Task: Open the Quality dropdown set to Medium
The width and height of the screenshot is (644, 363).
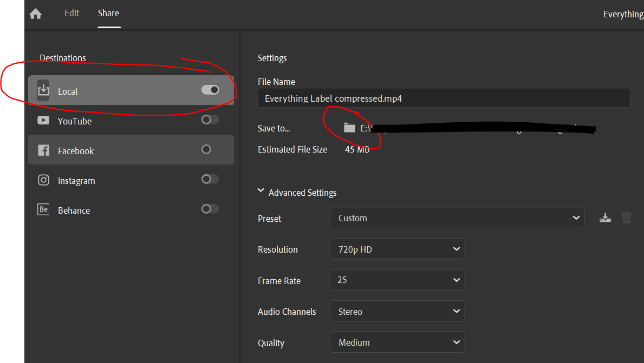Action: (397, 342)
